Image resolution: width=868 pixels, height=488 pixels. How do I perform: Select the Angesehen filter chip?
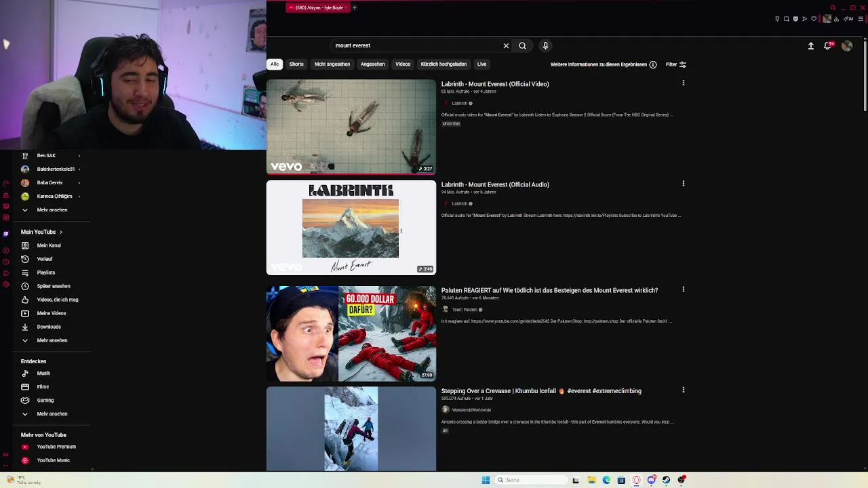372,64
